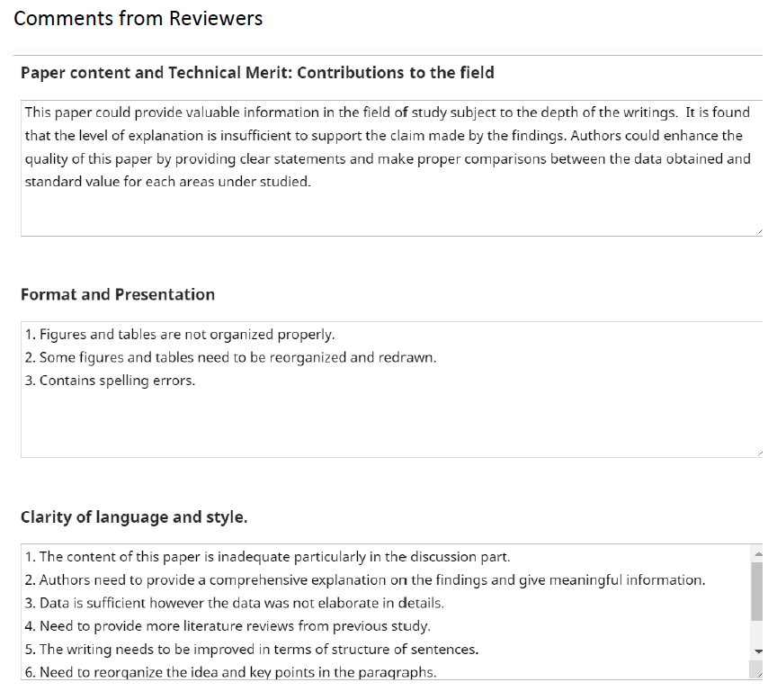The height and width of the screenshot is (700, 777).
Task: Click the "Contains spelling errors" line
Action: coord(111,381)
